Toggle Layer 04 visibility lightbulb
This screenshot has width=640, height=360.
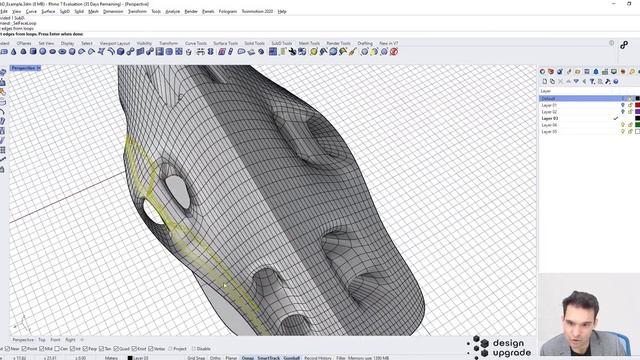[622, 125]
